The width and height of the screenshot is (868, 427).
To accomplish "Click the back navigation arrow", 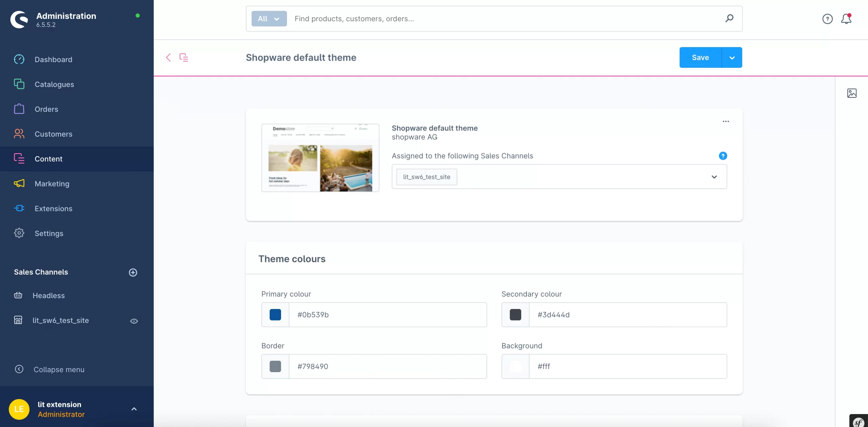I will pos(168,57).
